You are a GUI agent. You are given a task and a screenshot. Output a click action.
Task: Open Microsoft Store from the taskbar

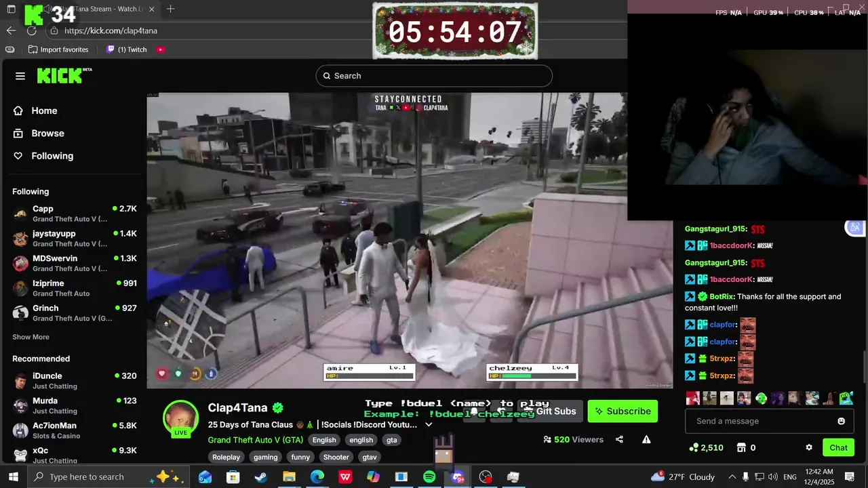tap(233, 477)
